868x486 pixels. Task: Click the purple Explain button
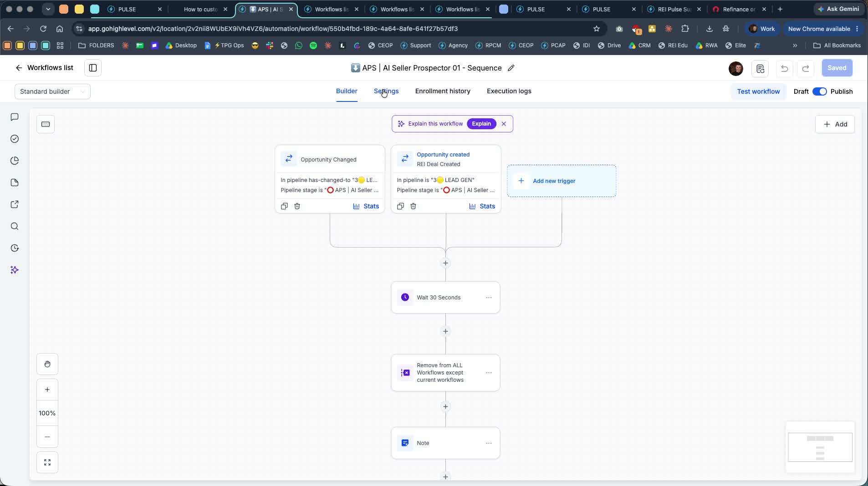(481, 124)
